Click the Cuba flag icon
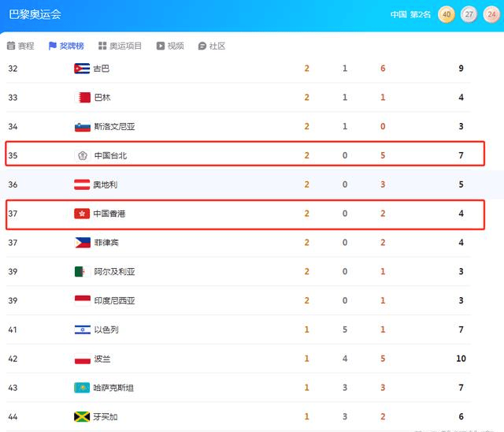504x432 pixels. click(82, 69)
